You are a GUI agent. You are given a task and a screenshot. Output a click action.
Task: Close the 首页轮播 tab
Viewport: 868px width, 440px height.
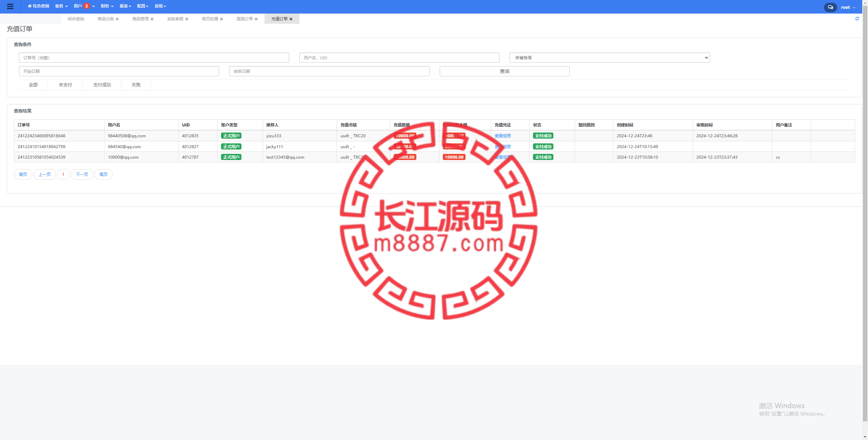click(x=221, y=19)
